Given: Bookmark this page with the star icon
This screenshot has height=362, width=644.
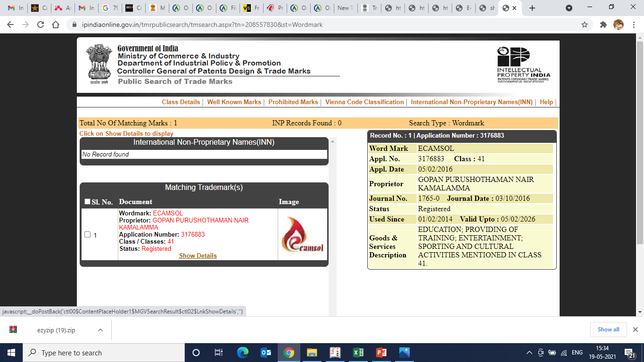Looking at the screenshot, I should 585,25.
